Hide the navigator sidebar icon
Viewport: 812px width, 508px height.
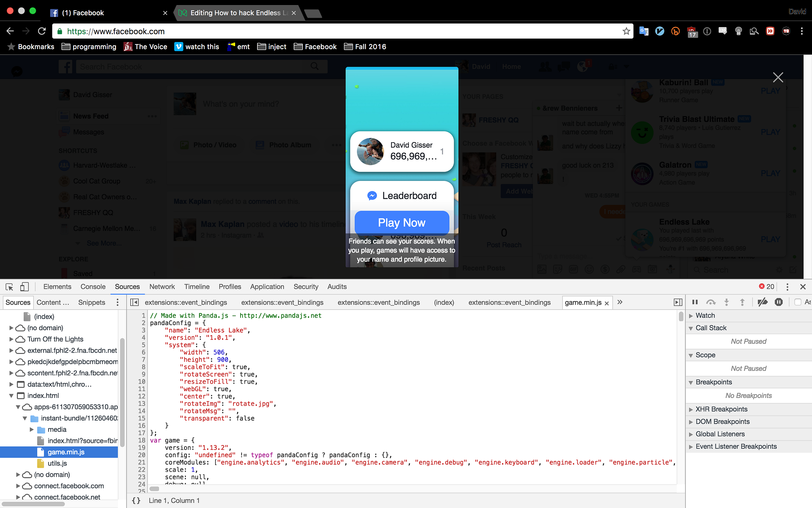point(134,302)
